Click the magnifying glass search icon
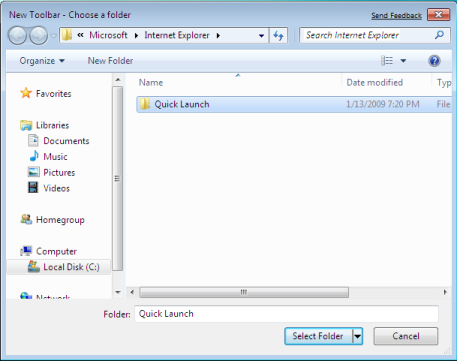457x361 pixels. coord(440,35)
